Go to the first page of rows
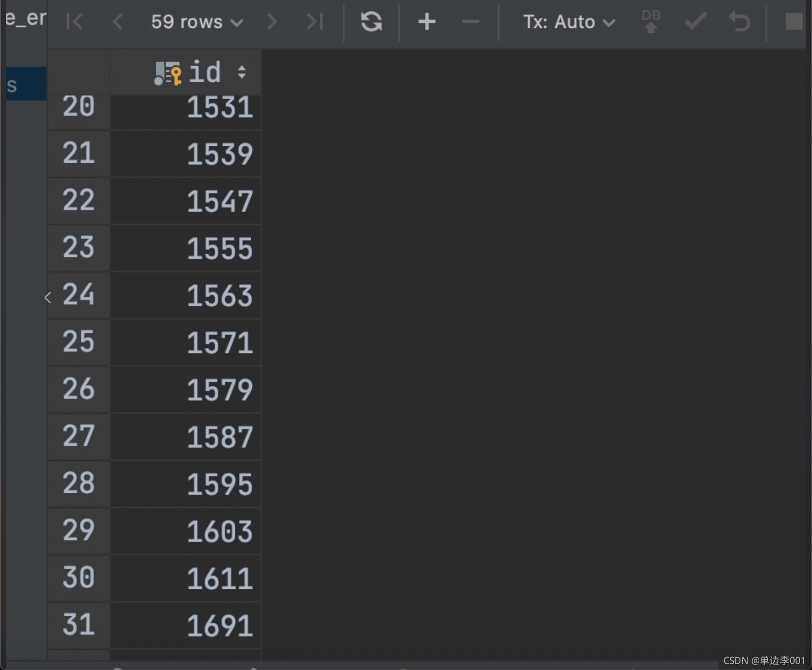This screenshot has width=812, height=670. click(75, 22)
